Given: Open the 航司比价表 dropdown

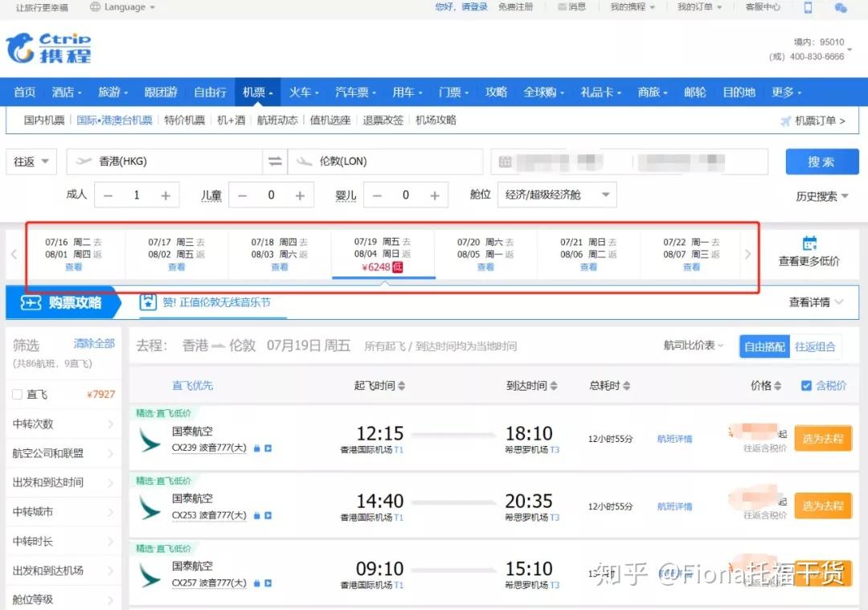Looking at the screenshot, I should [x=694, y=346].
